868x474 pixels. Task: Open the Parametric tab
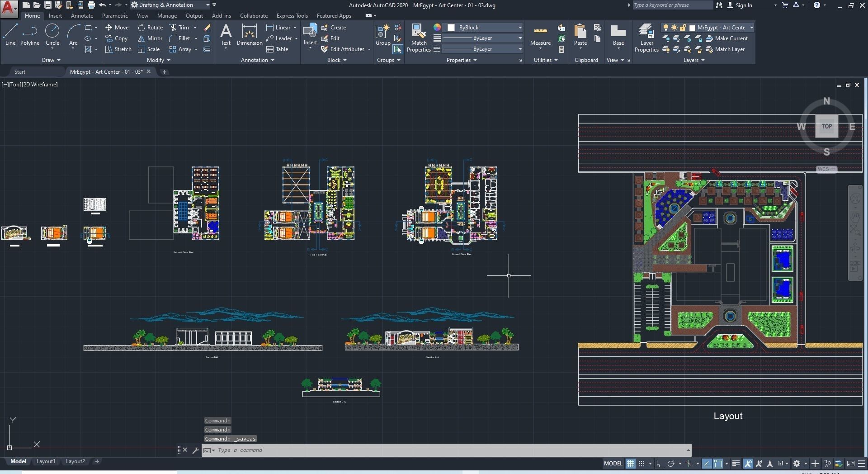(x=115, y=16)
